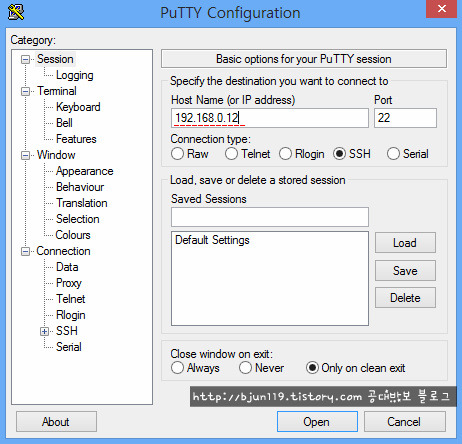Image resolution: width=462 pixels, height=444 pixels.
Task: Select Default Settings in sessions list
Action: 212,240
